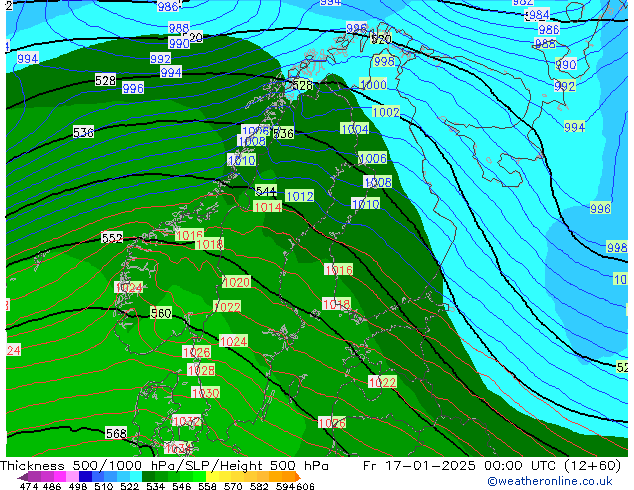The width and height of the screenshot is (634, 490).
Task: Pick the darkest green swatch above 534
Action: (x=148, y=477)
